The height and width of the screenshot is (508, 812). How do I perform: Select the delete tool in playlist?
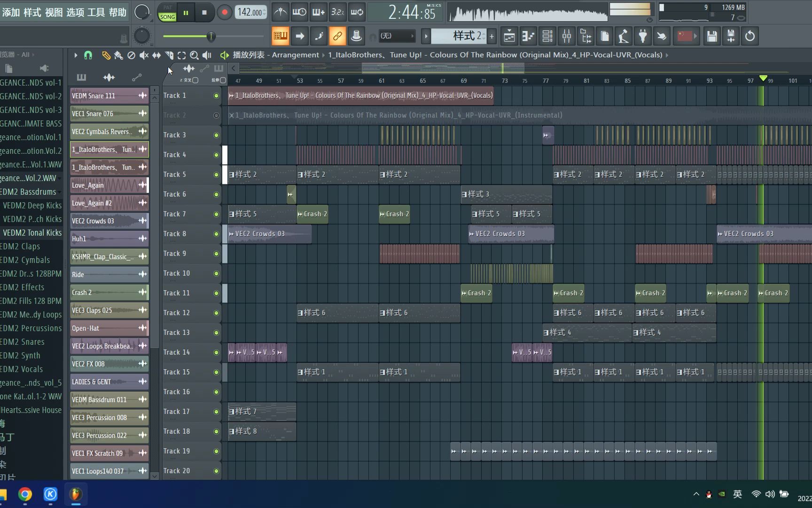click(x=131, y=55)
